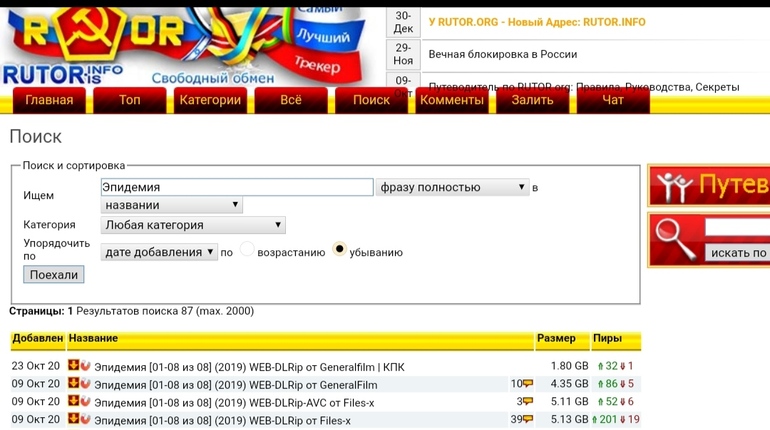This screenshot has height=430, width=770.
Task: Open «фразу полностью» match type dropdown
Action: 452,187
